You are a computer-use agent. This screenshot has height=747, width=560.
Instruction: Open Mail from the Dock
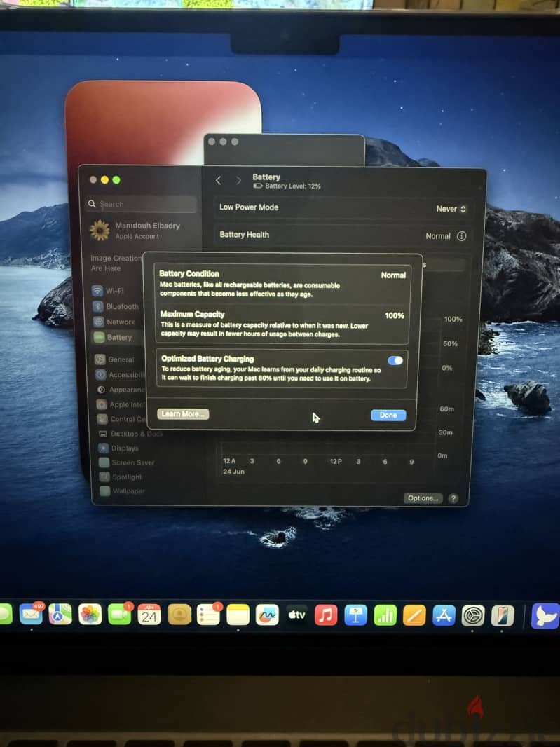coord(31,615)
